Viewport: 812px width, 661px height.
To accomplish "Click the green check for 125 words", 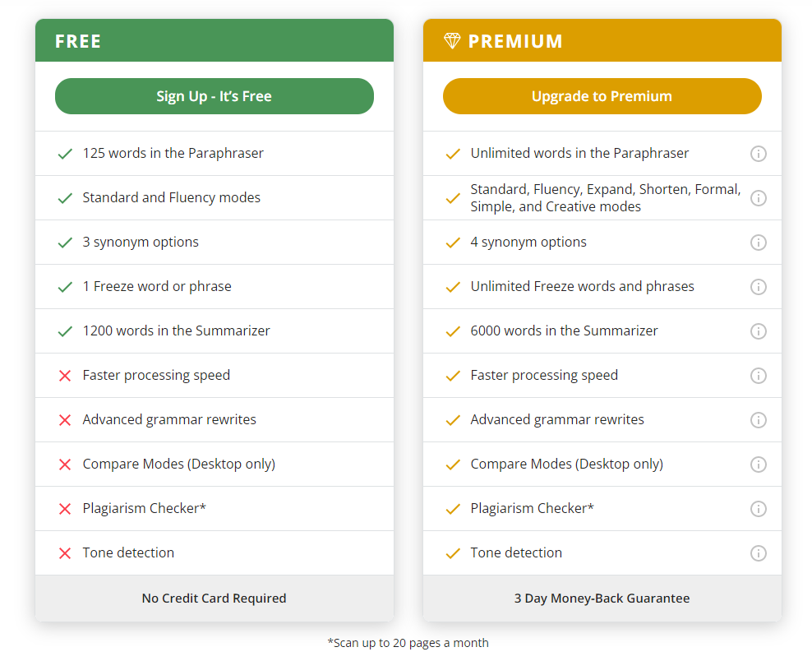I will click(x=65, y=154).
